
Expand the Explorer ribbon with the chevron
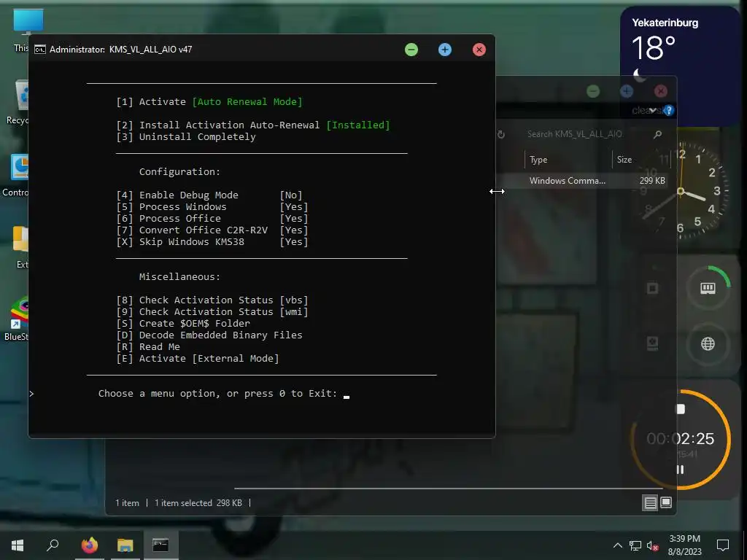click(653, 111)
